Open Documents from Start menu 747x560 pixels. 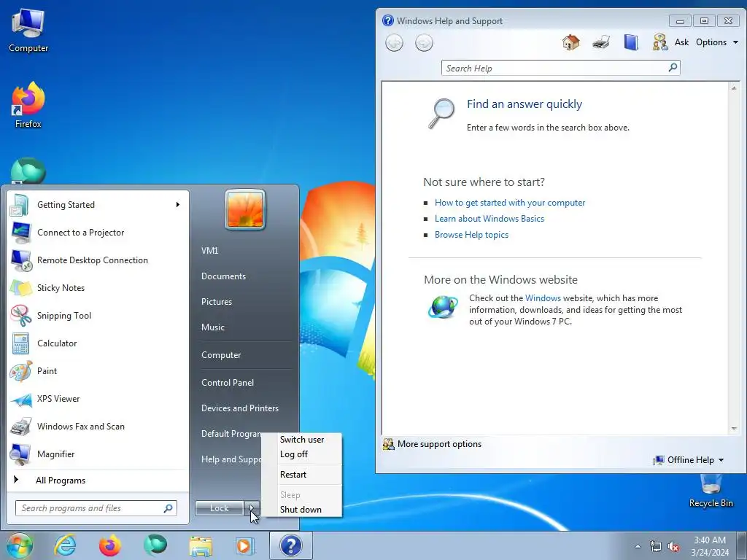coord(223,276)
